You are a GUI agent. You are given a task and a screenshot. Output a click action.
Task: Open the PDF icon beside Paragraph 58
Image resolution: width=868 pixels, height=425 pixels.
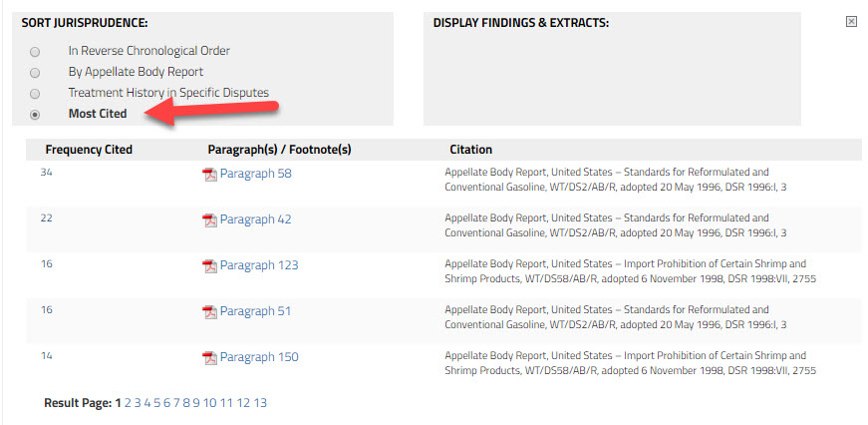pyautogui.click(x=210, y=175)
